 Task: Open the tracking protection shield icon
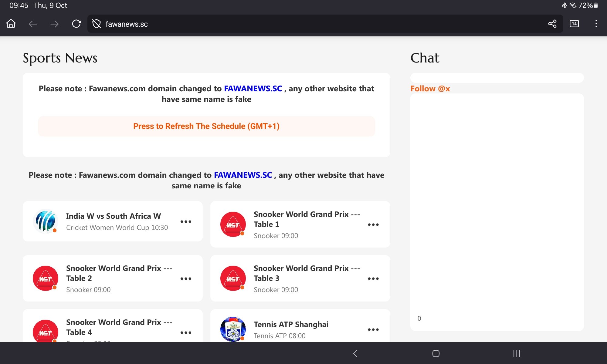click(97, 24)
